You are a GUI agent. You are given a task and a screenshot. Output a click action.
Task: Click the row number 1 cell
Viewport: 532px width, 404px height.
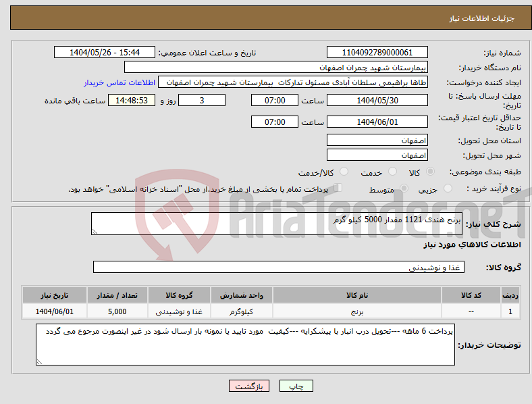(510, 311)
